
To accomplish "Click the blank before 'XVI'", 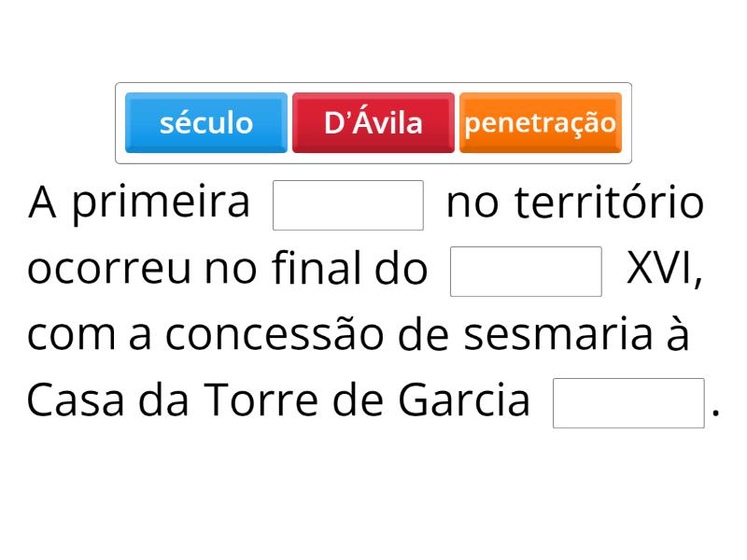I will coord(526,272).
